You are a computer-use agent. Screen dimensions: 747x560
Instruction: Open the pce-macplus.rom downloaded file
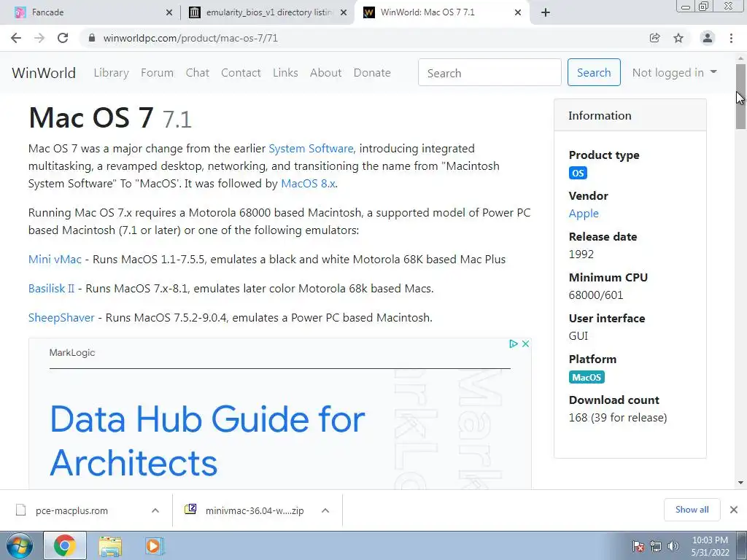[71, 510]
